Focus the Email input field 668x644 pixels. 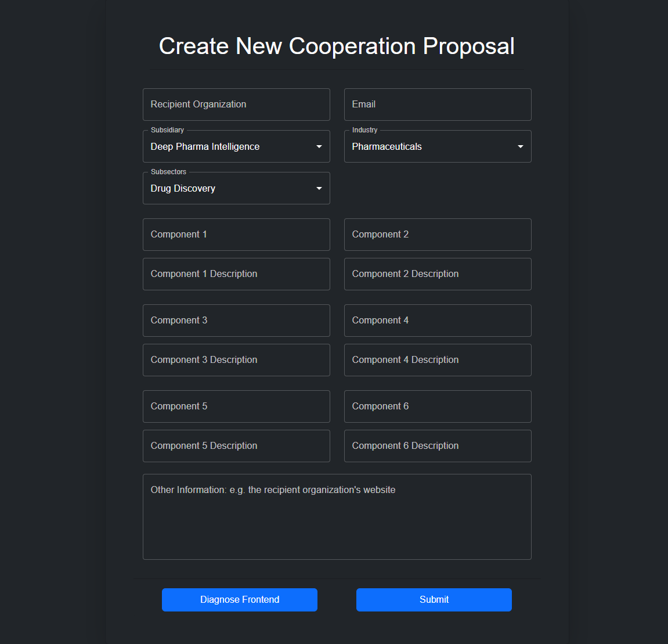[438, 105]
